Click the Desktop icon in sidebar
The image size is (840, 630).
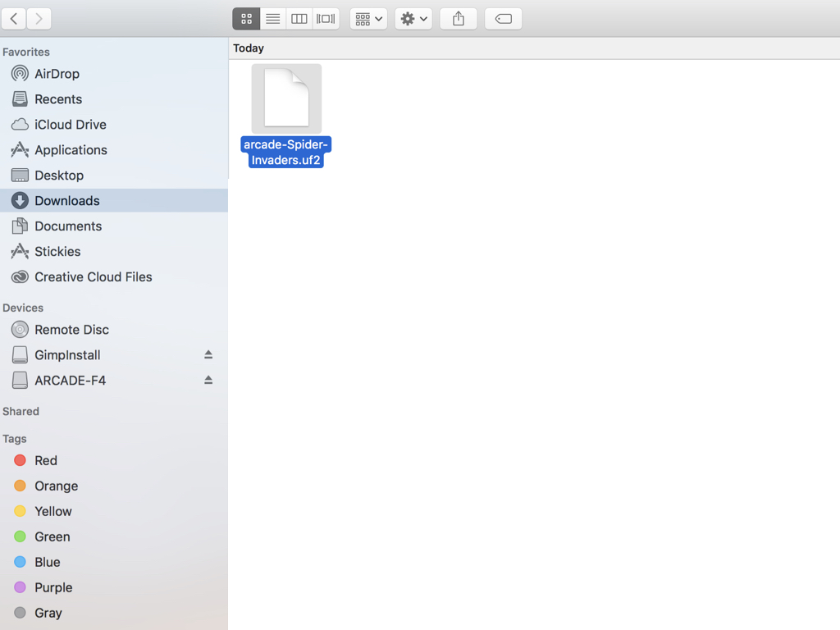coord(20,176)
